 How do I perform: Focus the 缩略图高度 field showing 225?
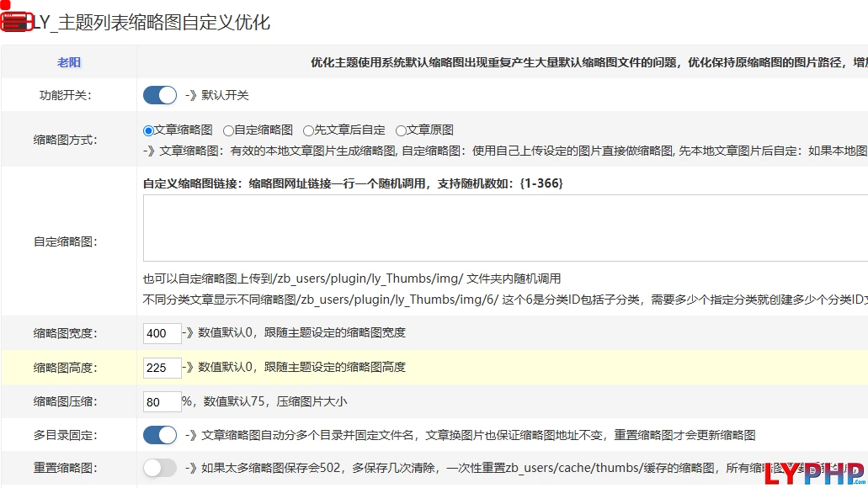[162, 368]
